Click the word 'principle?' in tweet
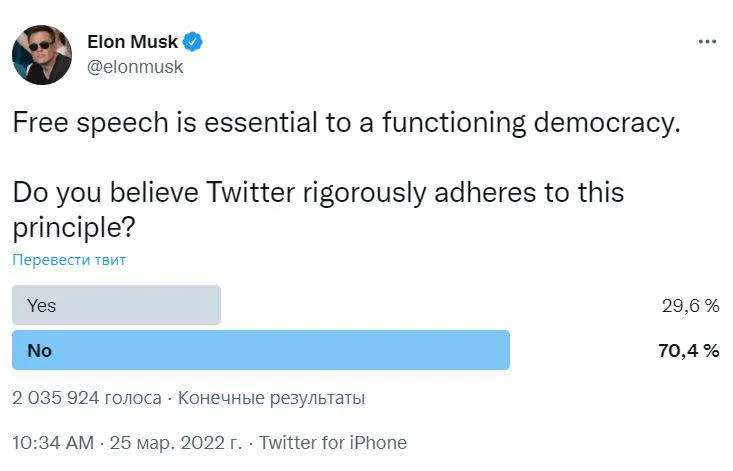 (74, 228)
